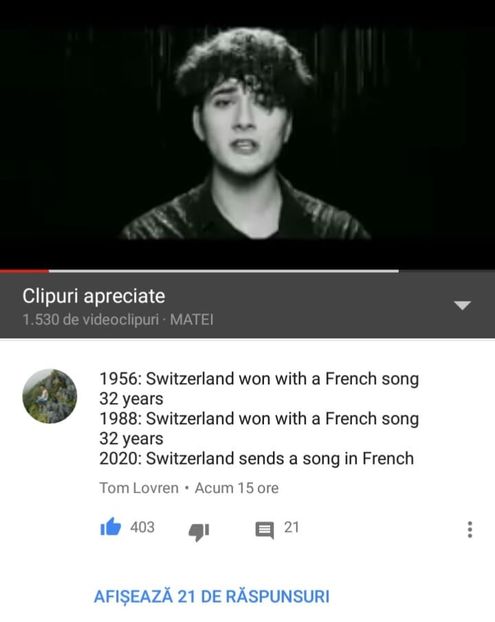Like Tom Lovren's comment with thumbs up
This screenshot has width=495, height=622.
click(110, 527)
